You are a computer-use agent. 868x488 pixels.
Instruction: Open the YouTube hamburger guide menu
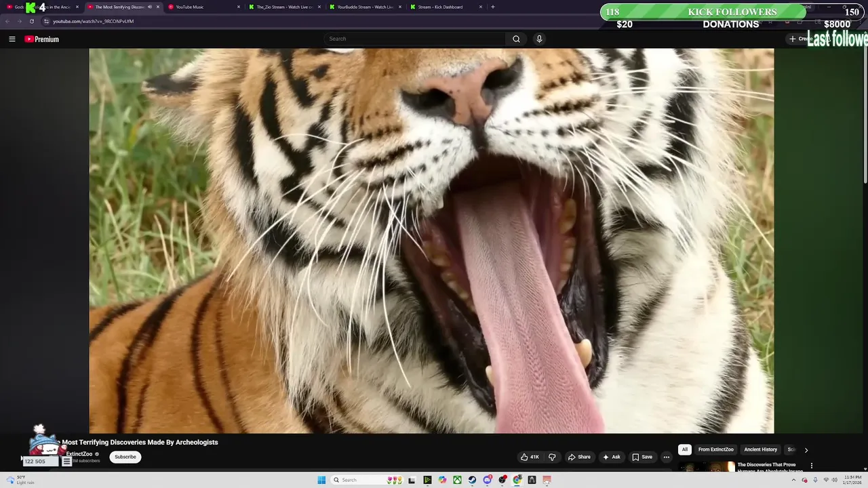(12, 39)
